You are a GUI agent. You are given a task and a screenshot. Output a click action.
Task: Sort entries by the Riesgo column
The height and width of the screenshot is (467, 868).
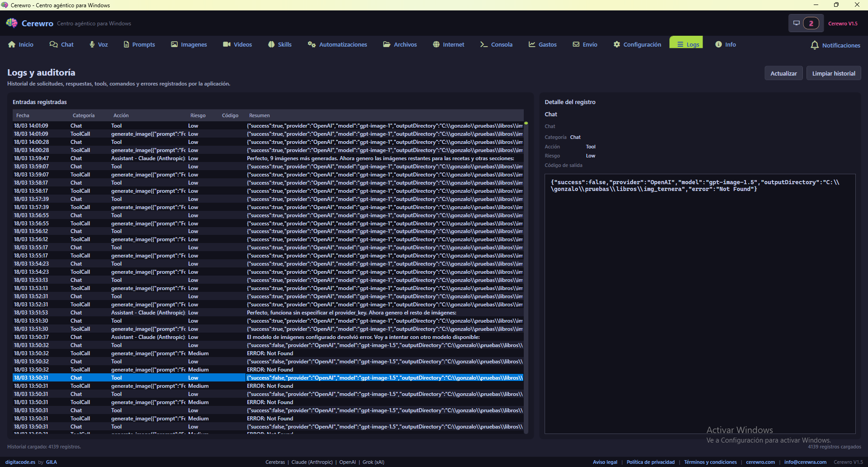[x=198, y=115]
